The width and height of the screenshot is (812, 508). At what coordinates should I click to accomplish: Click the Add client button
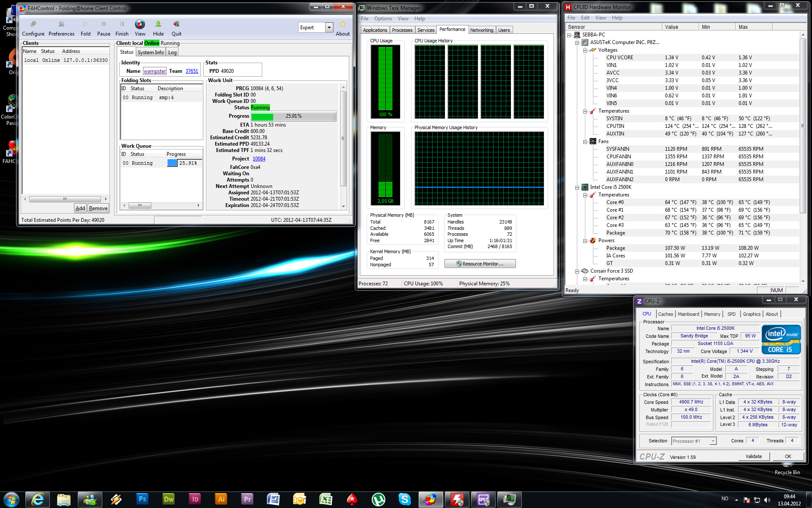point(80,208)
